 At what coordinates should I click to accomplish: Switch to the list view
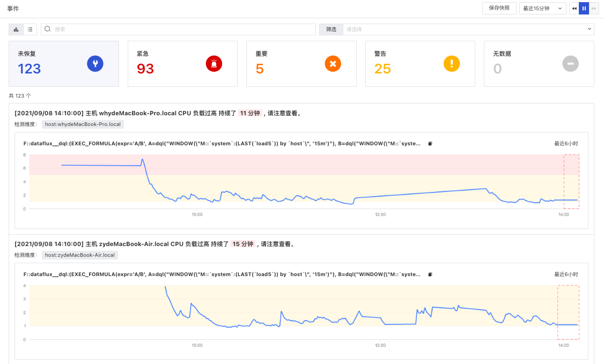coord(30,29)
